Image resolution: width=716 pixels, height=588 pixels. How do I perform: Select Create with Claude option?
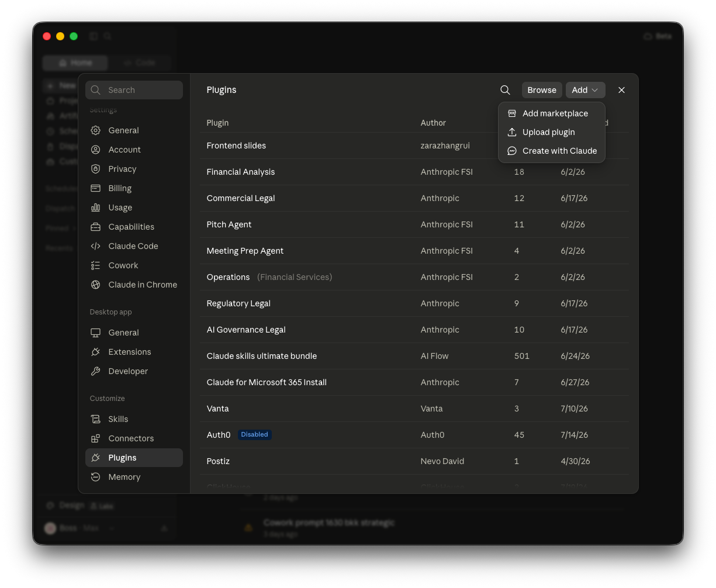tap(551, 151)
